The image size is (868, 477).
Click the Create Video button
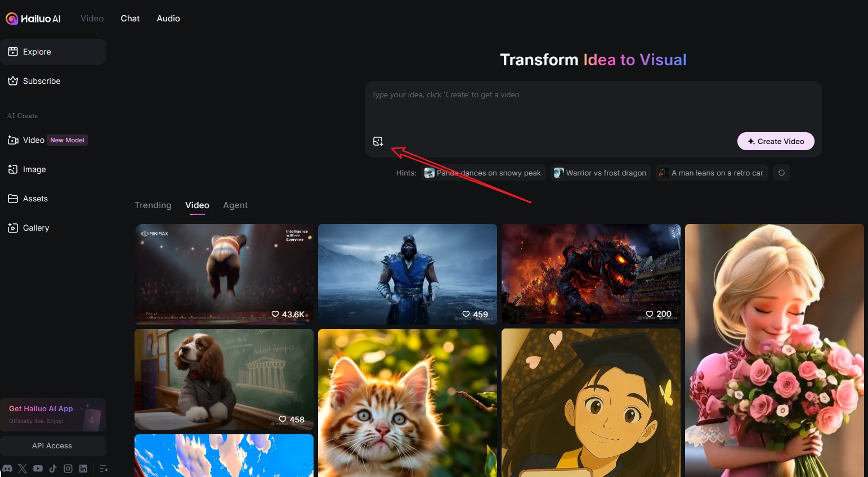point(776,141)
